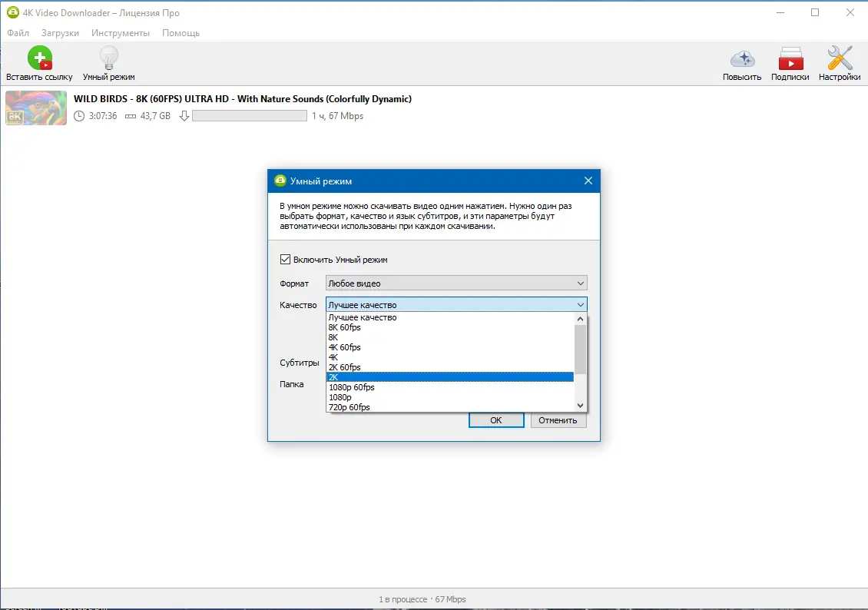868x610 pixels.
Task: Select 8K quality option
Action: (x=450, y=337)
